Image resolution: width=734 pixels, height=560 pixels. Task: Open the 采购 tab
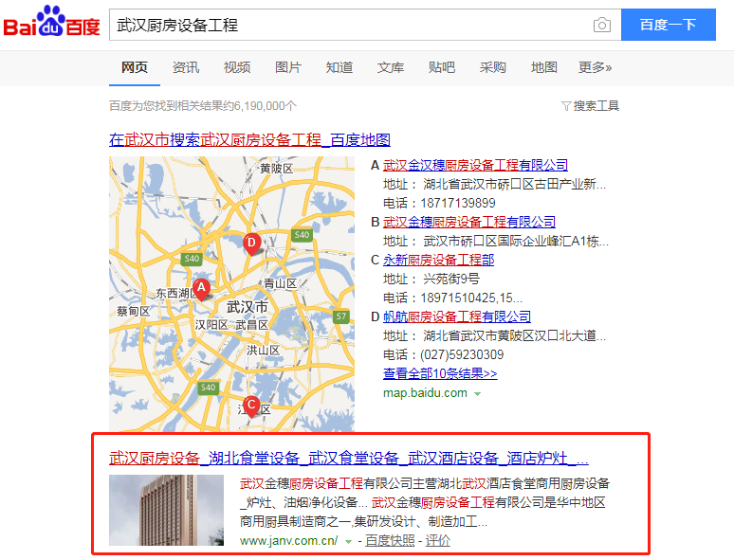[x=492, y=68]
